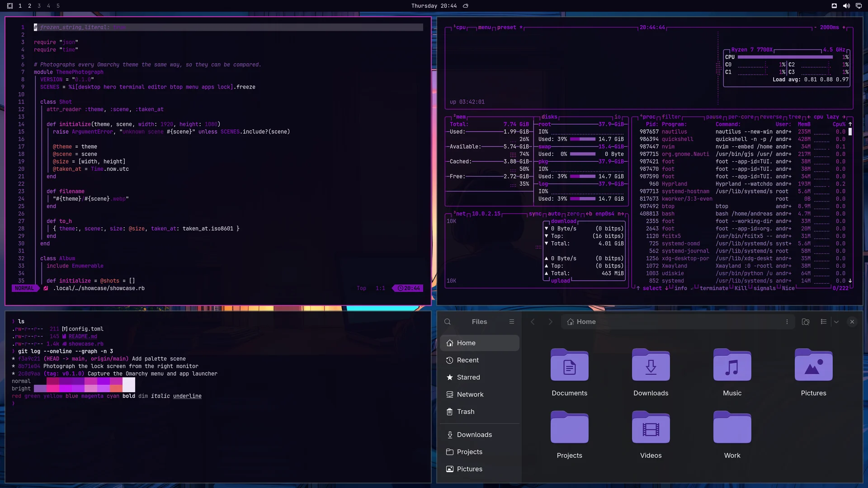Image resolution: width=868 pixels, height=488 pixels.
Task: Toggle auto scaling in btop net box
Action: 554,214
